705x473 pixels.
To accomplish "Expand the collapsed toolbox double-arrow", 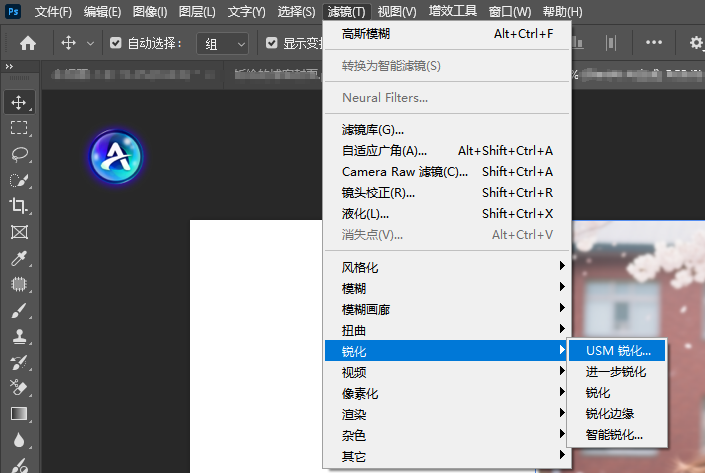I will (x=9, y=66).
